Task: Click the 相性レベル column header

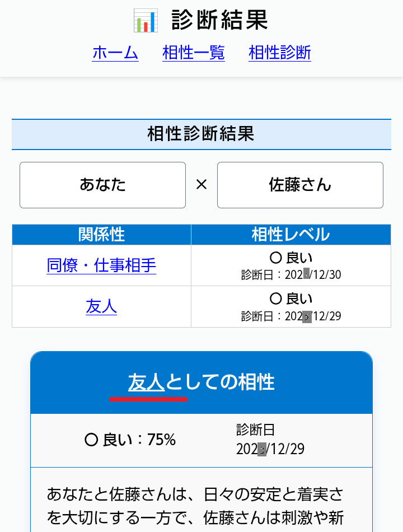Action: pyautogui.click(x=290, y=235)
